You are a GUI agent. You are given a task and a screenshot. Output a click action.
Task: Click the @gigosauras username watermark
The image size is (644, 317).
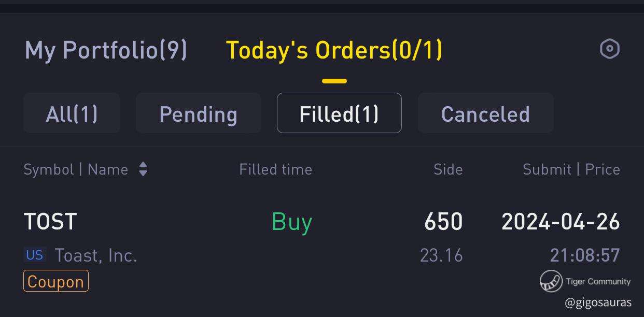tap(598, 302)
